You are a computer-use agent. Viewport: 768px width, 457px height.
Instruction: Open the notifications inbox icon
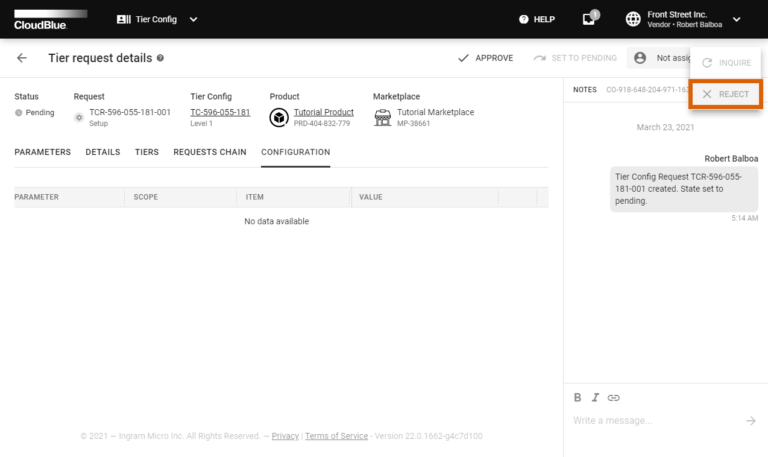click(589, 20)
